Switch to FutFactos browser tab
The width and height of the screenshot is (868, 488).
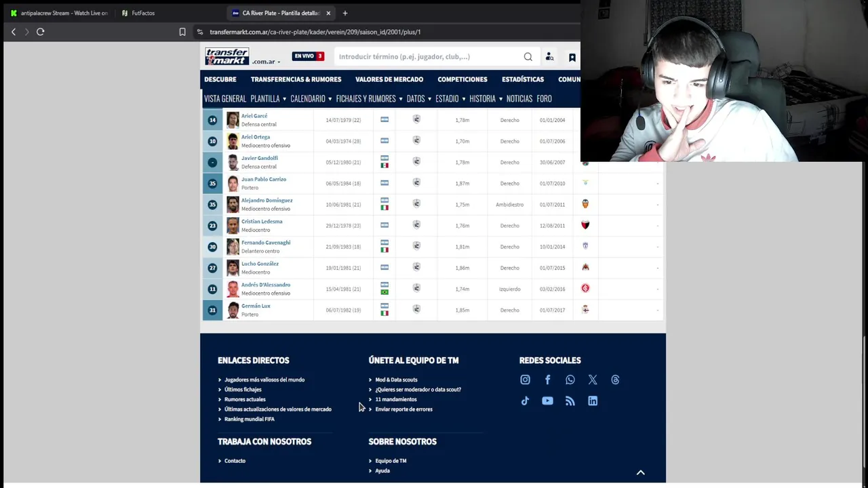(x=143, y=13)
